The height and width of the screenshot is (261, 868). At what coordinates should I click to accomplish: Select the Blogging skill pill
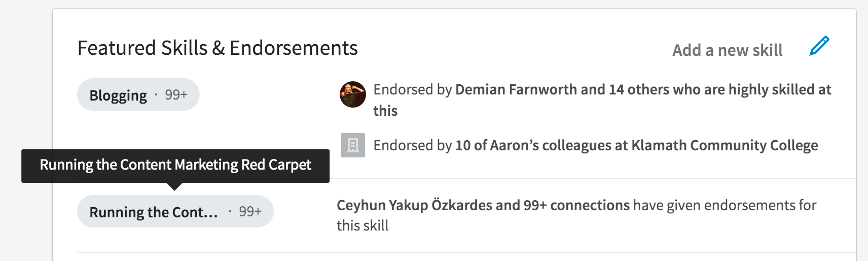tap(138, 94)
